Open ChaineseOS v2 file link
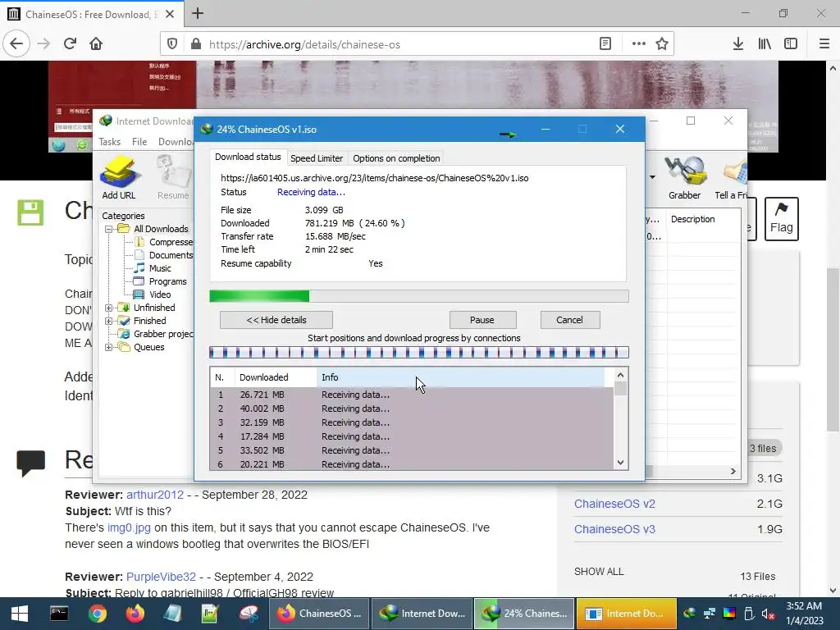840x630 pixels. click(614, 504)
